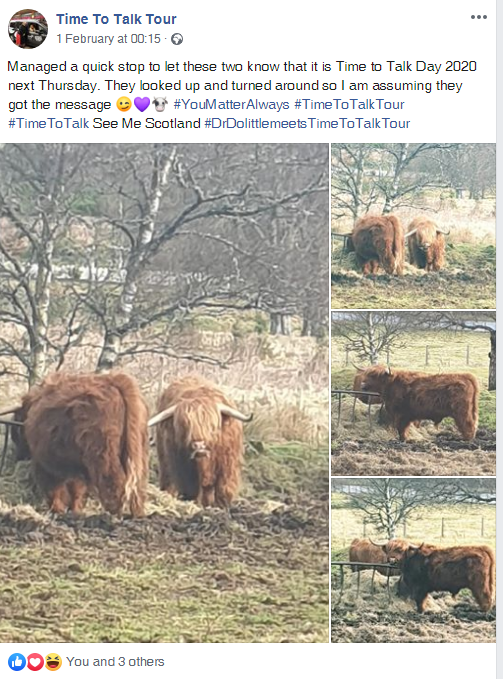Open the #TimeToTalkTour hashtag
The image size is (503, 679).
pos(349,104)
